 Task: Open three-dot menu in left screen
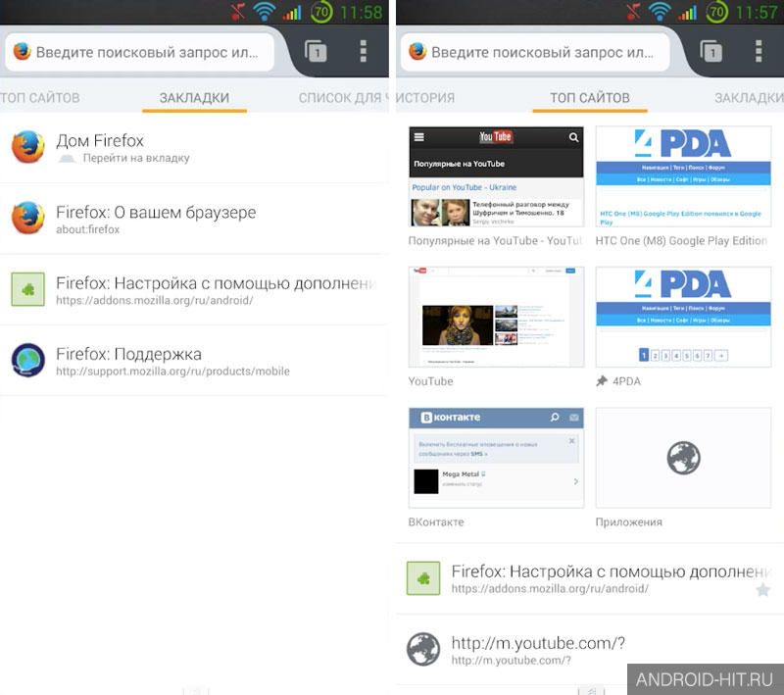364,51
